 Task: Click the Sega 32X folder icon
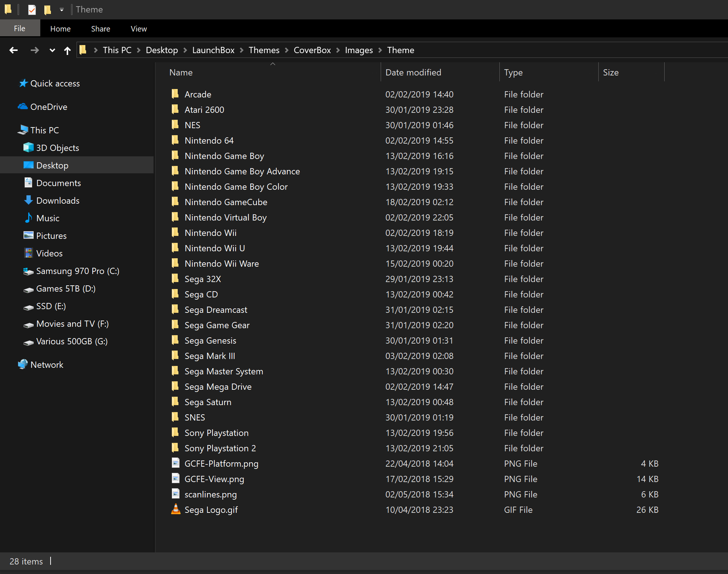pyautogui.click(x=175, y=279)
